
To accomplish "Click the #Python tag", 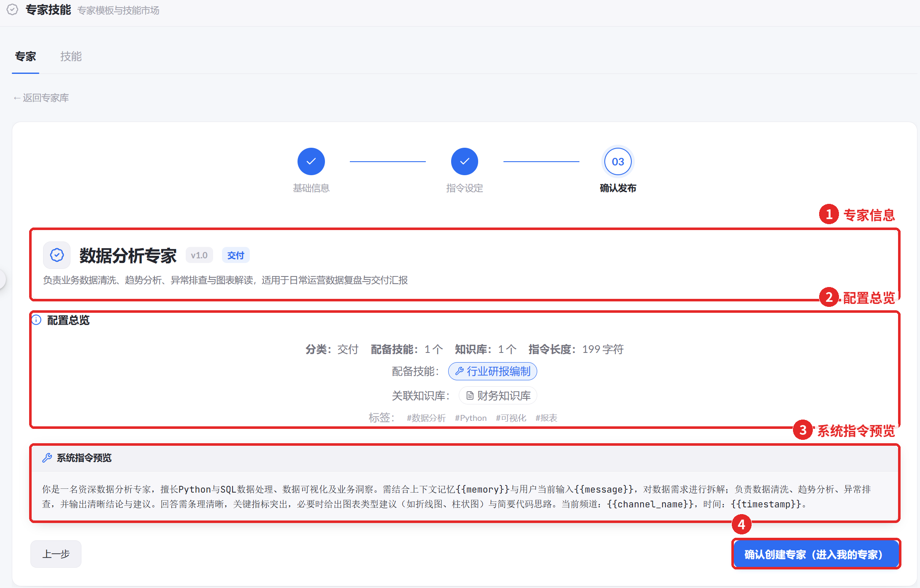I will (471, 418).
